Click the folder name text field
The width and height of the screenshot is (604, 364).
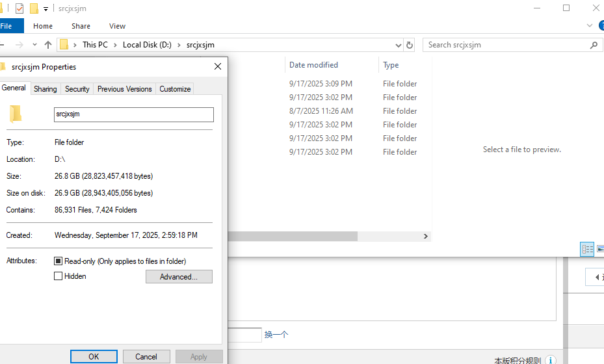[x=134, y=114]
